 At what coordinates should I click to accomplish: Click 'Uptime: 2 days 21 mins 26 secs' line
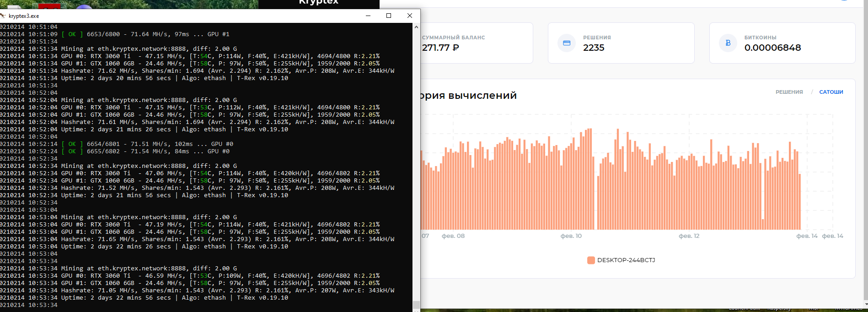[x=144, y=129]
